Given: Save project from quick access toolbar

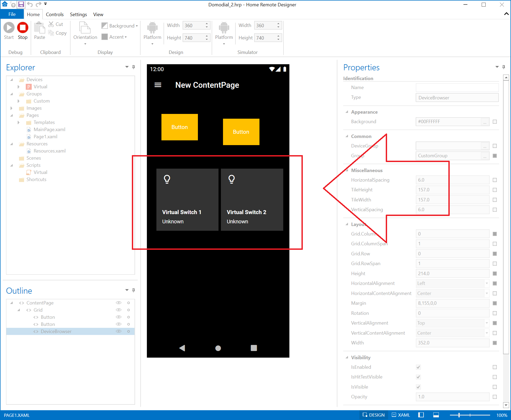Looking at the screenshot, I should [x=21, y=4].
